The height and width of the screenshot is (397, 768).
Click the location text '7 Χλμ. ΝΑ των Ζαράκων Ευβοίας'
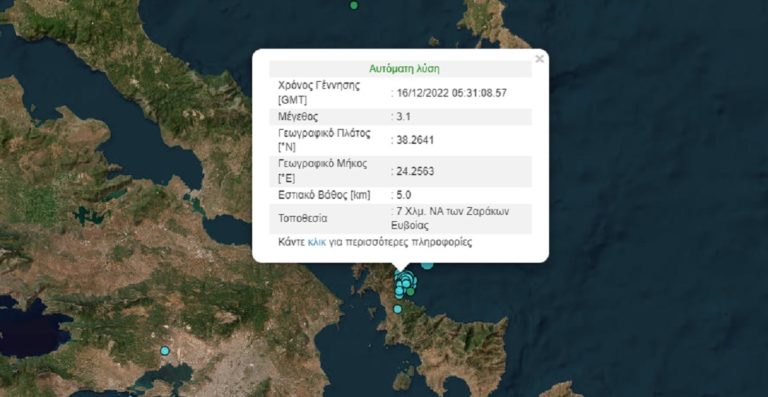tap(450, 218)
